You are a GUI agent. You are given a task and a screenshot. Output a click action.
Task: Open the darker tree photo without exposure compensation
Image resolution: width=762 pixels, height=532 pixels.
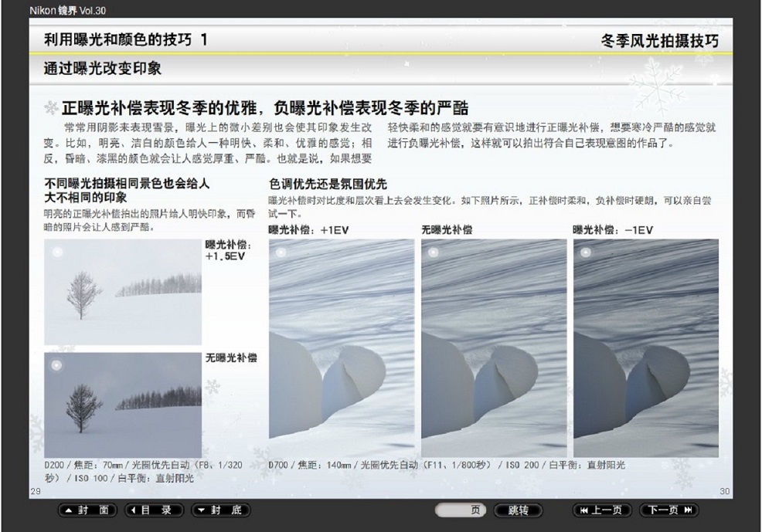[123, 405]
